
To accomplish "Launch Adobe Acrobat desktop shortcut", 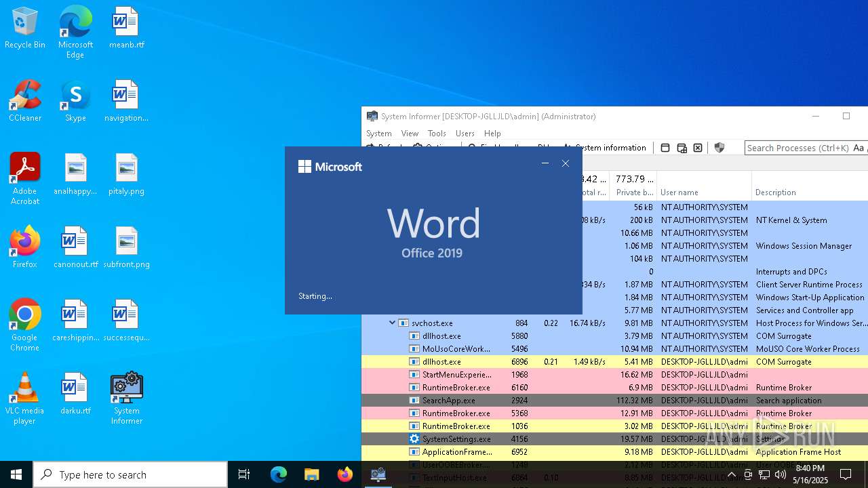I will tap(25, 179).
